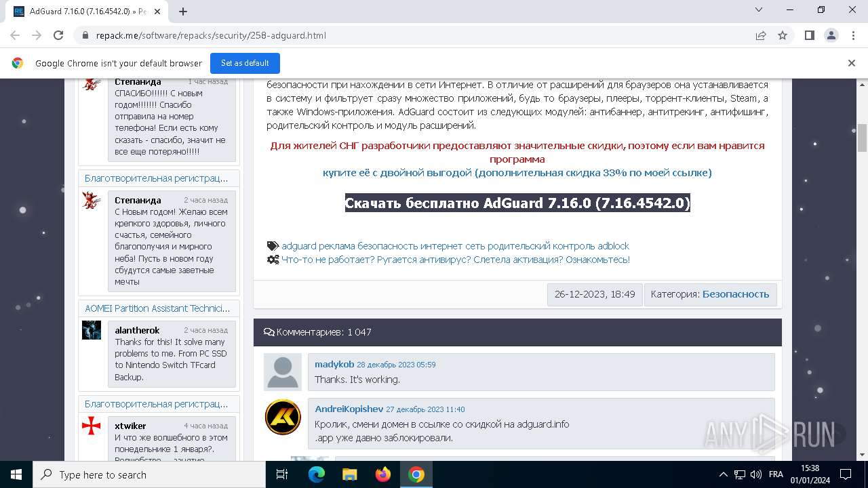Image resolution: width=868 pixels, height=488 pixels.
Task: Open the adguard tag link
Action: 298,246
